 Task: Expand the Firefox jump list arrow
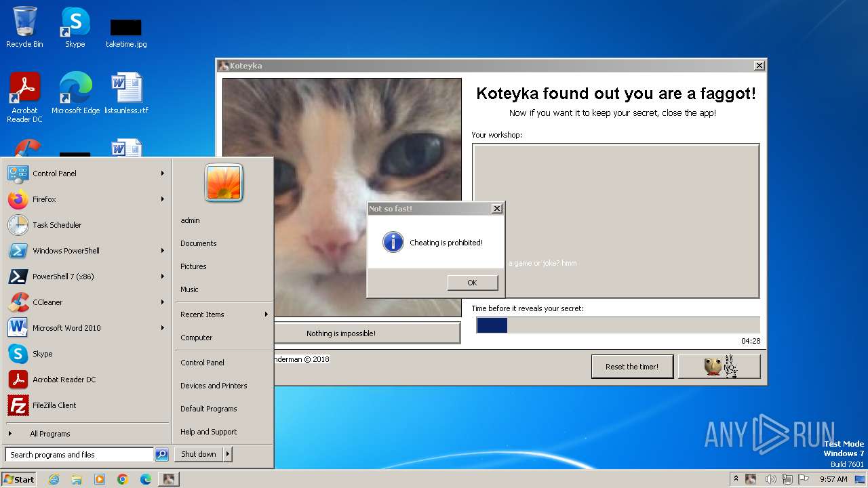[163, 199]
